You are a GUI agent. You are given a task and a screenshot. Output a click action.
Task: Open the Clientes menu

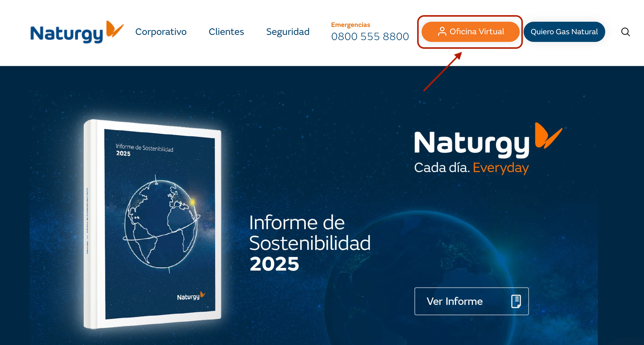(x=226, y=32)
